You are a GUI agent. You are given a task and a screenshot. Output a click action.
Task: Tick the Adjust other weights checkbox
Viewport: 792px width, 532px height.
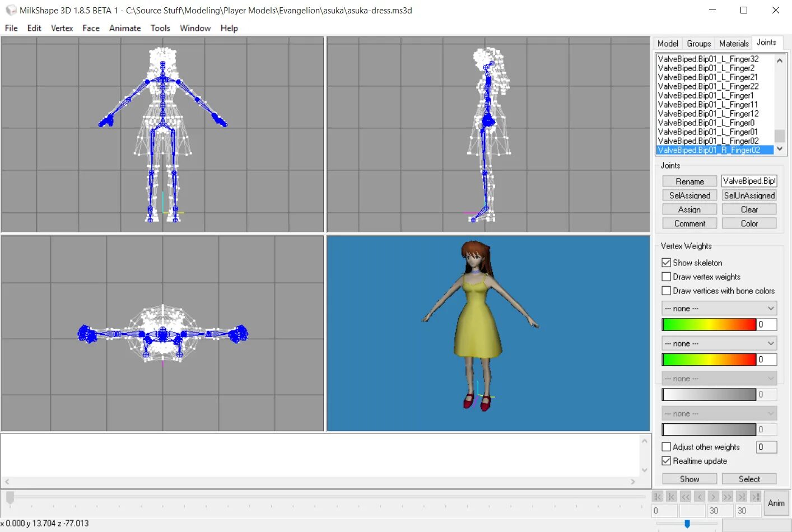point(666,447)
